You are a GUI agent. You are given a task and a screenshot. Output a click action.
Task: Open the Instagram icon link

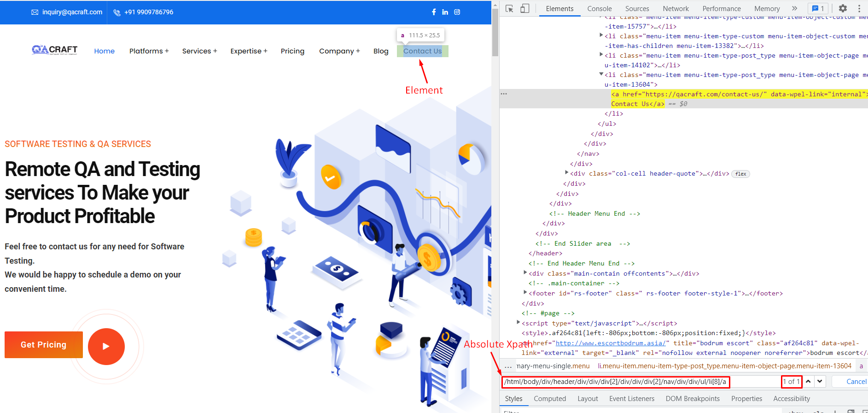click(457, 12)
